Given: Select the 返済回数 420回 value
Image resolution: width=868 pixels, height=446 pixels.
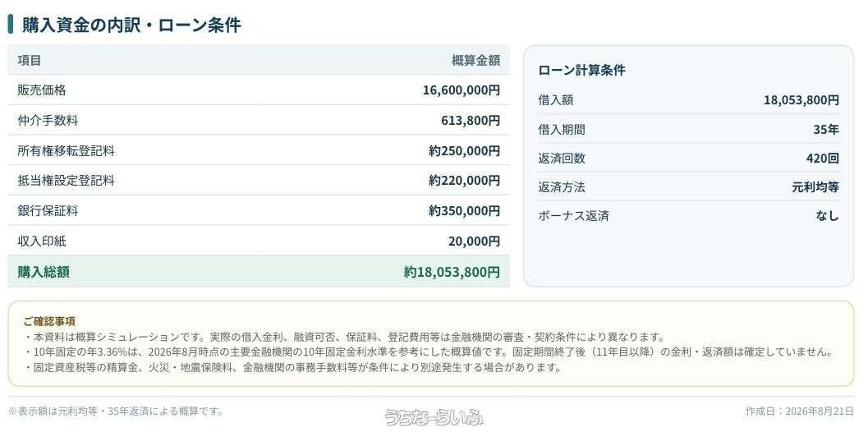Looking at the screenshot, I should tap(823, 159).
